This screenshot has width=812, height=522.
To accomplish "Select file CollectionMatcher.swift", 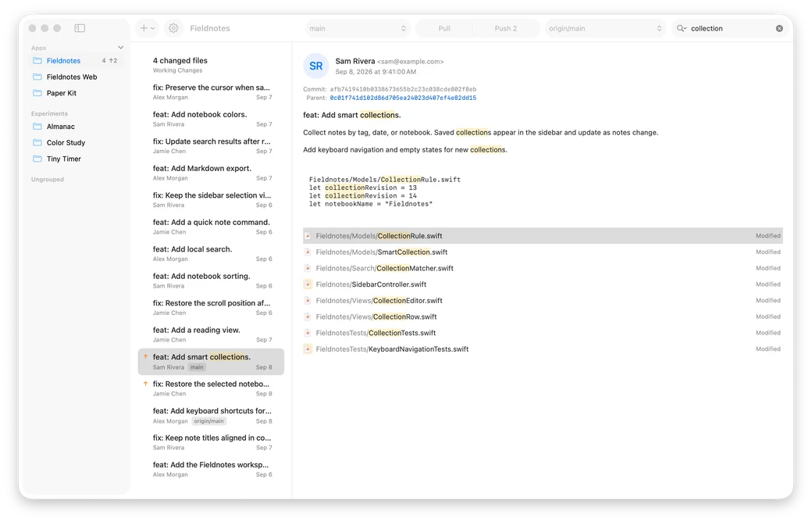I will [543, 268].
